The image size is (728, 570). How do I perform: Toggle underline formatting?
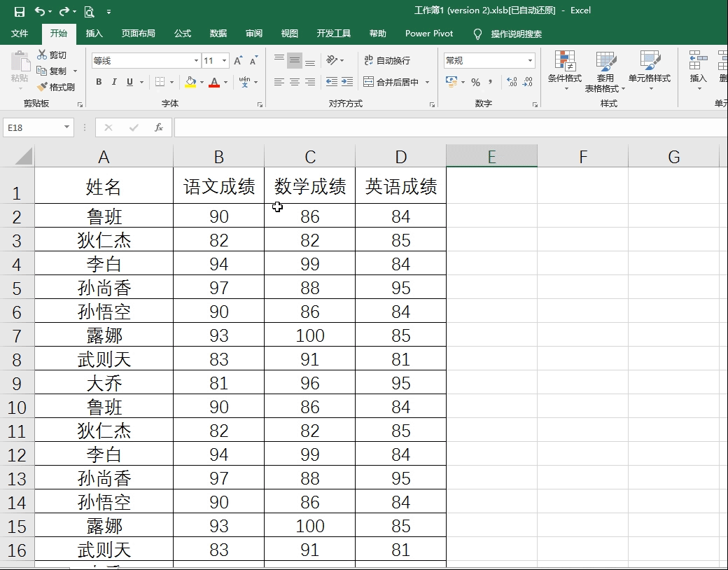(x=129, y=82)
